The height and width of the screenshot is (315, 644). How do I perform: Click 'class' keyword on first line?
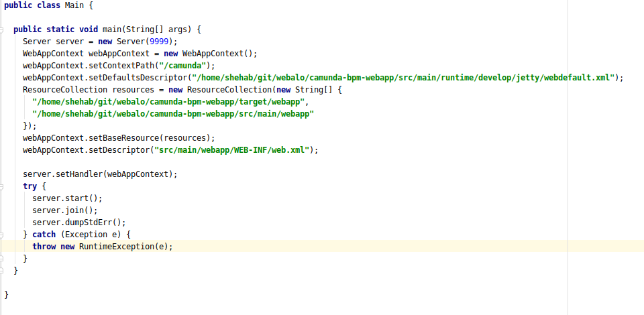pyautogui.click(x=48, y=6)
